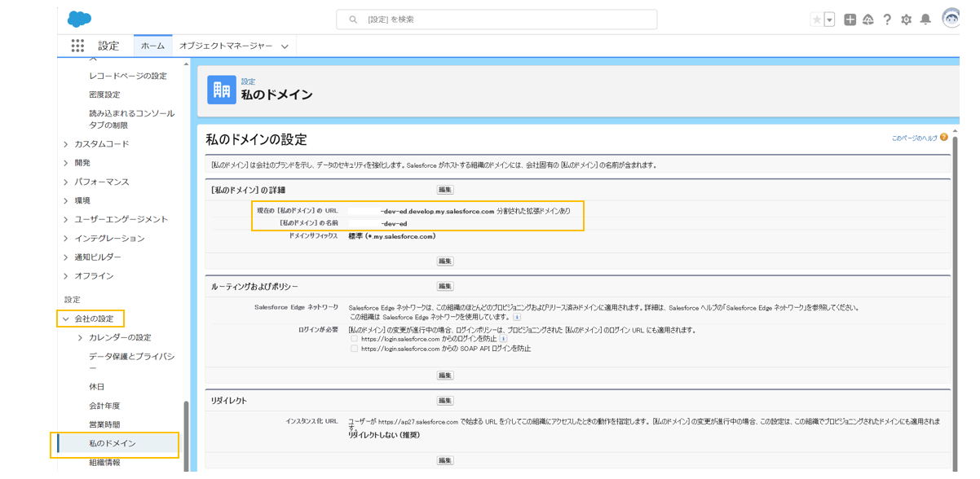Collapse the 会社の設定 section
Screen dimensions: 980x479
pos(66,319)
